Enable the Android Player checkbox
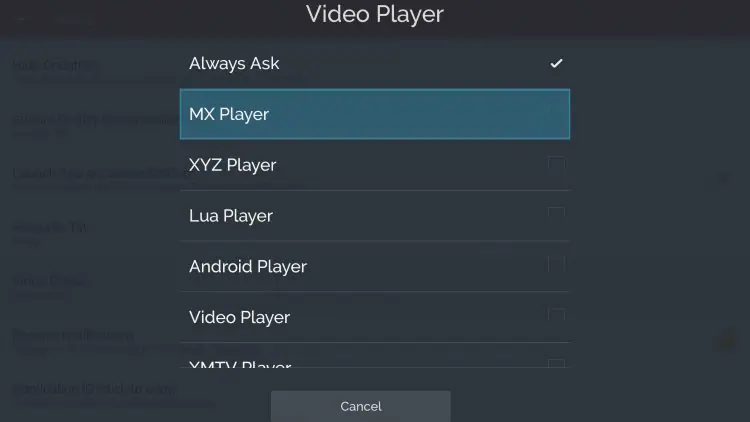This screenshot has height=422, width=750. (556, 266)
